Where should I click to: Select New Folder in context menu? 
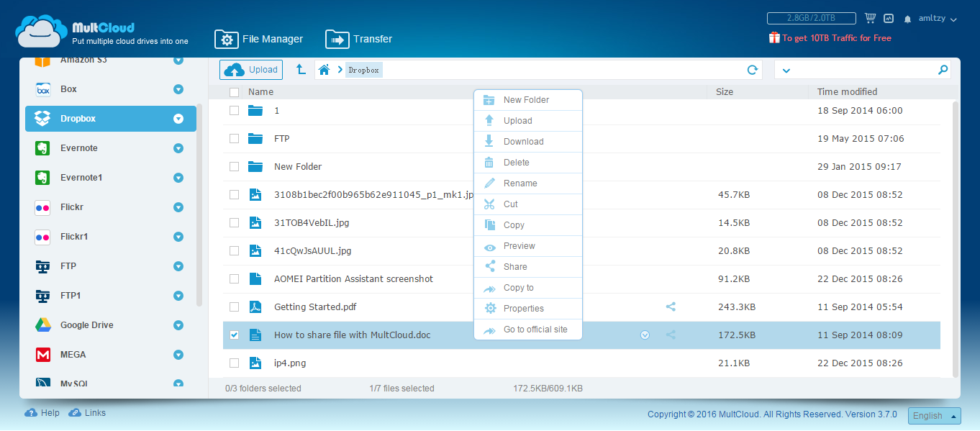[x=527, y=100]
